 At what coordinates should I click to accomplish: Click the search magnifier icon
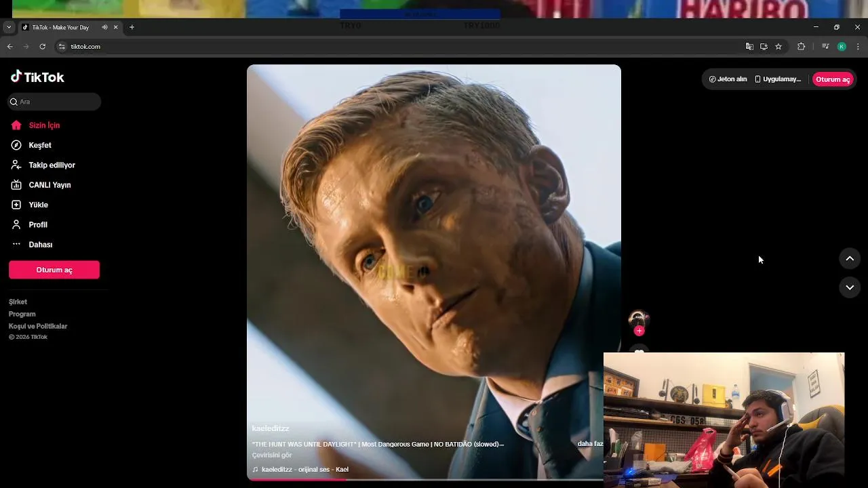tap(14, 102)
